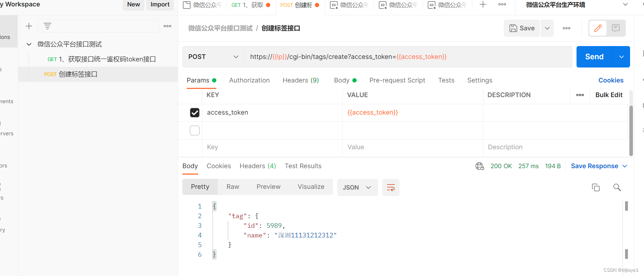Open the Tests tab
The width and height of the screenshot is (644, 276).
(446, 80)
